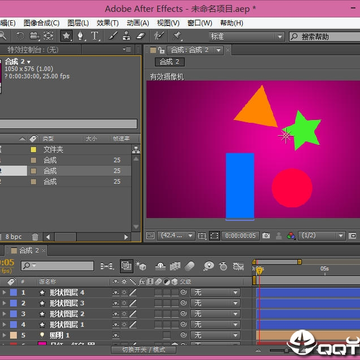Click the Hide Shy Layers timeline icon
Image resolution: width=360 pixels, height=360 pixels.
point(161,266)
